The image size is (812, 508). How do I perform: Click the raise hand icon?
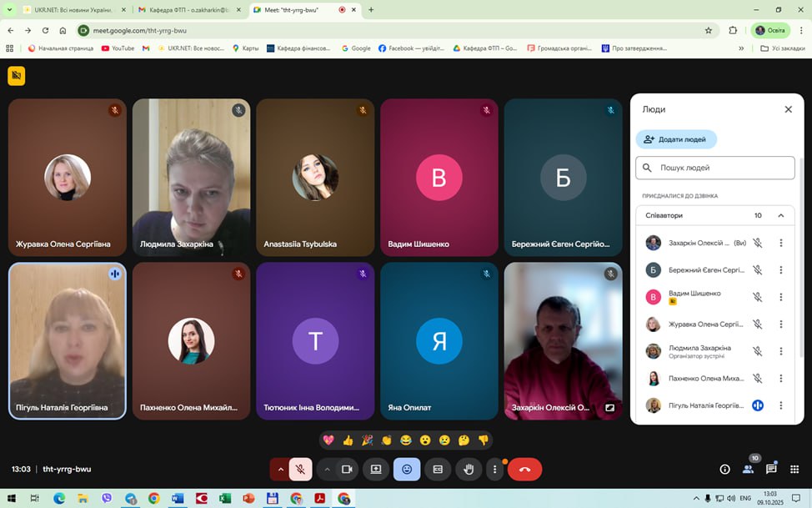pos(469,470)
